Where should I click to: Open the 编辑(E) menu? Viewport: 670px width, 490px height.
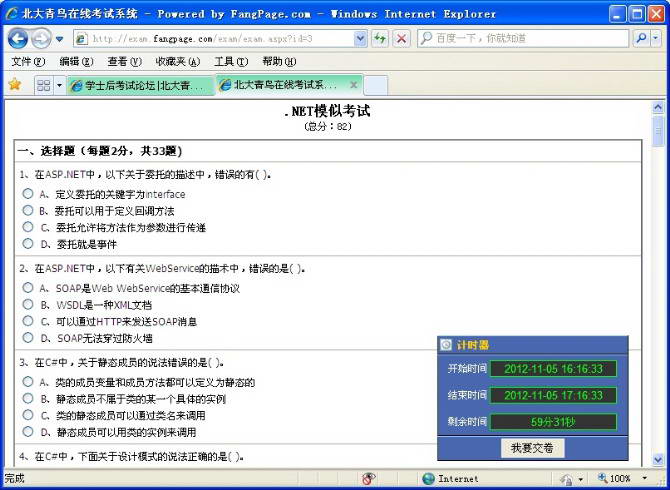coord(76,62)
